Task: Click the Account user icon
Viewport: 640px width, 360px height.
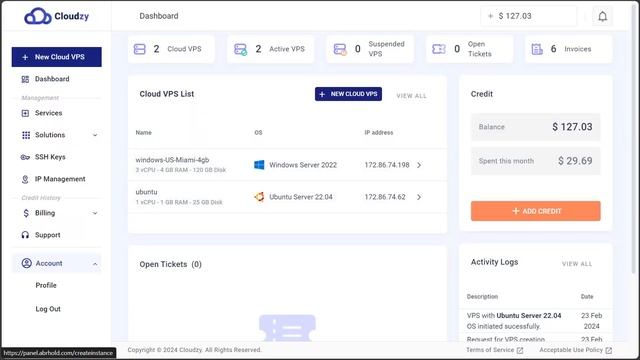Action: pyautogui.click(x=27, y=263)
